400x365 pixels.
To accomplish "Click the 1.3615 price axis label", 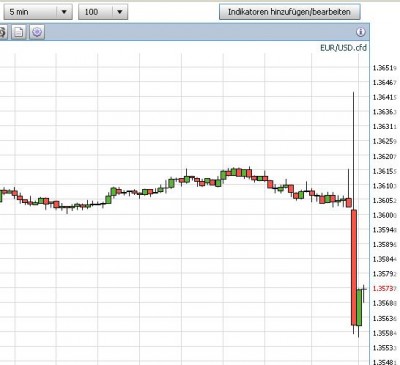I will [x=384, y=171].
